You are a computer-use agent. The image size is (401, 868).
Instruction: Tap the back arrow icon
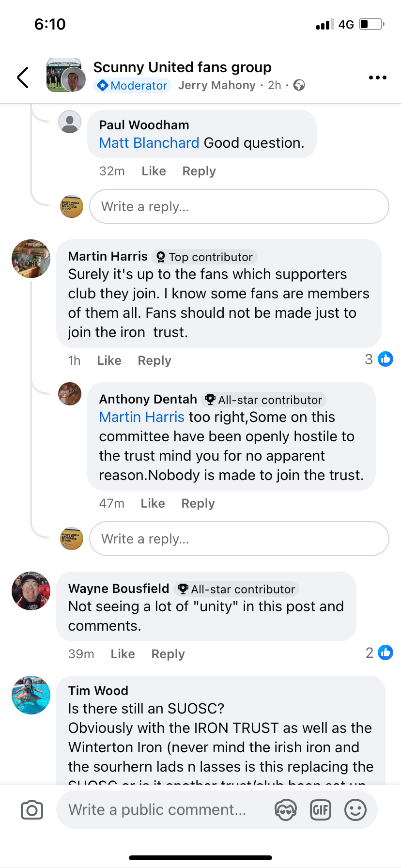click(23, 77)
